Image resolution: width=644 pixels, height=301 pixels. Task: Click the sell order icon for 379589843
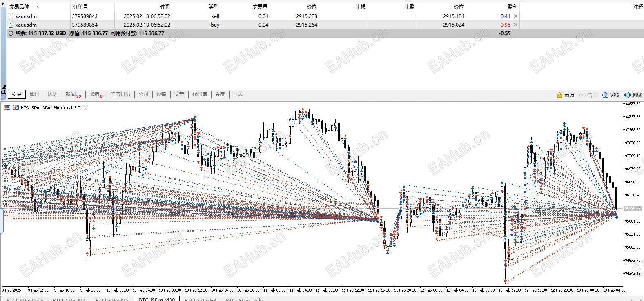click(11, 16)
